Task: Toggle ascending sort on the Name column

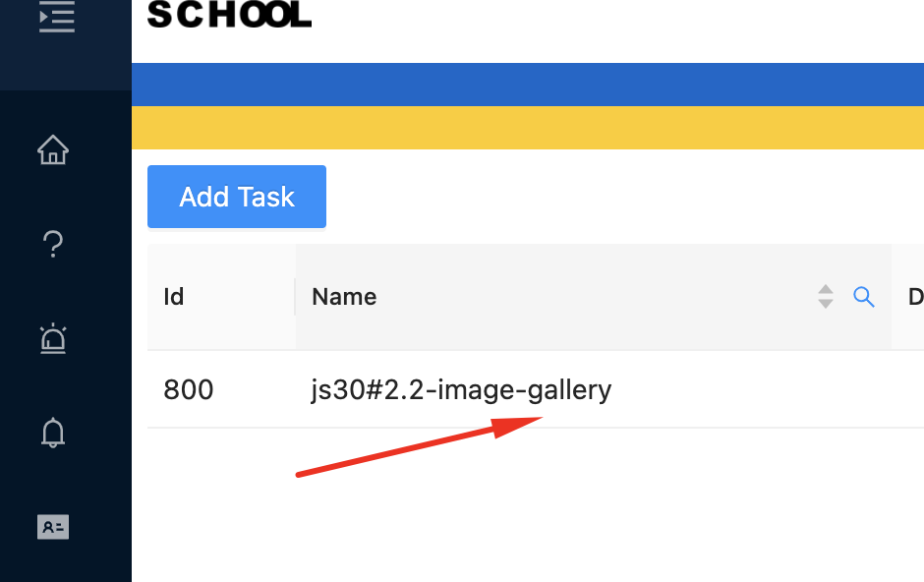Action: pos(825,290)
